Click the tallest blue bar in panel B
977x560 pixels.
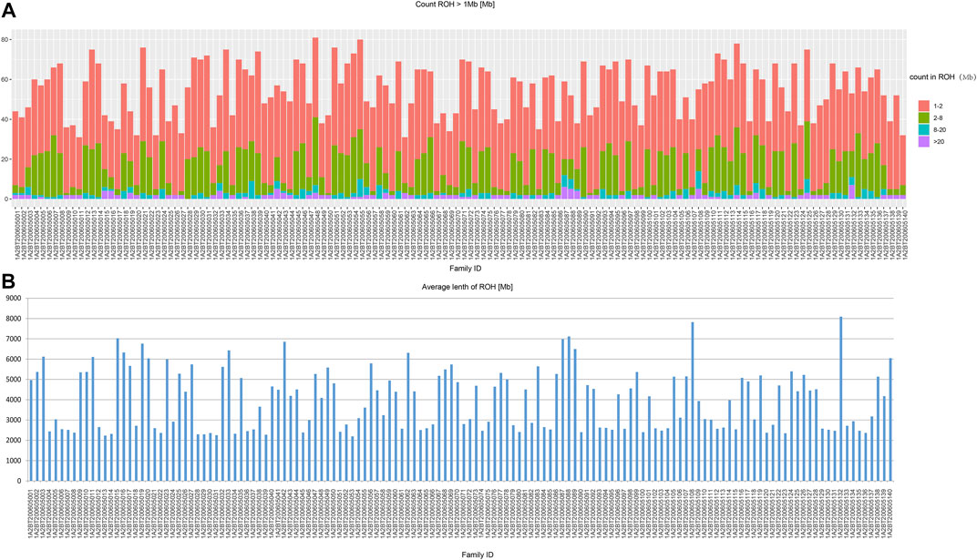pos(840,399)
